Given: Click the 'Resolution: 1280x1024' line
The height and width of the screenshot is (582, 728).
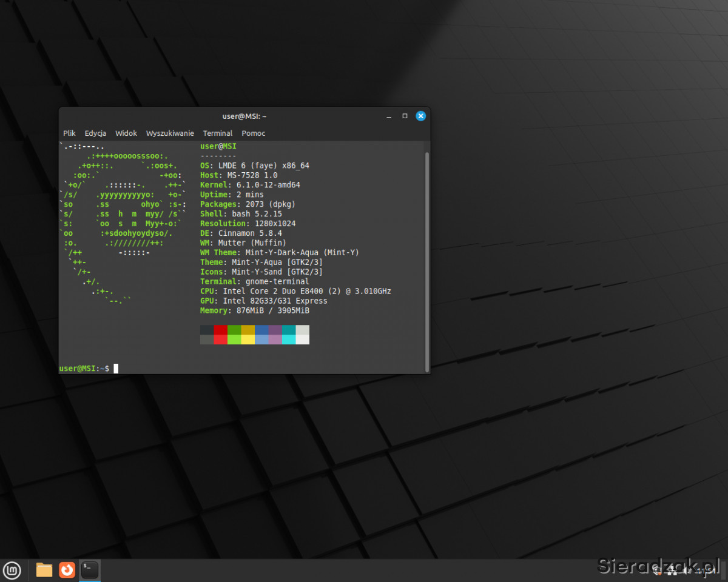Looking at the screenshot, I should (x=248, y=224).
